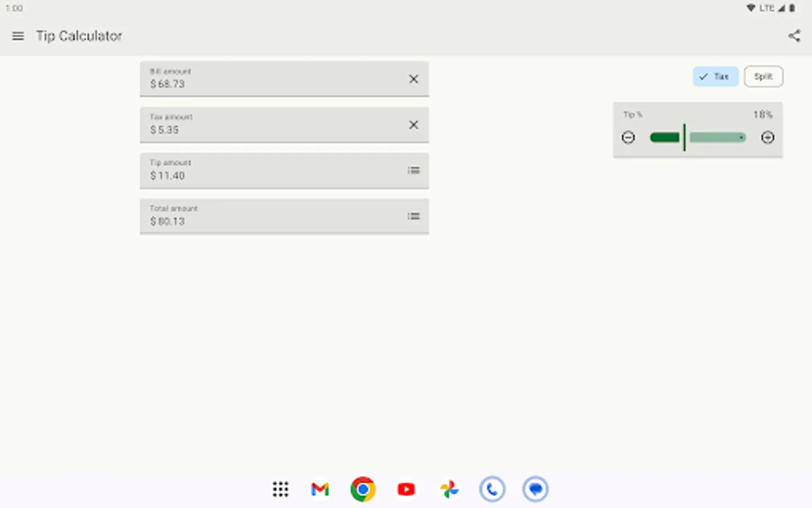
Task: Start YouTube from the dock
Action: coord(406,489)
